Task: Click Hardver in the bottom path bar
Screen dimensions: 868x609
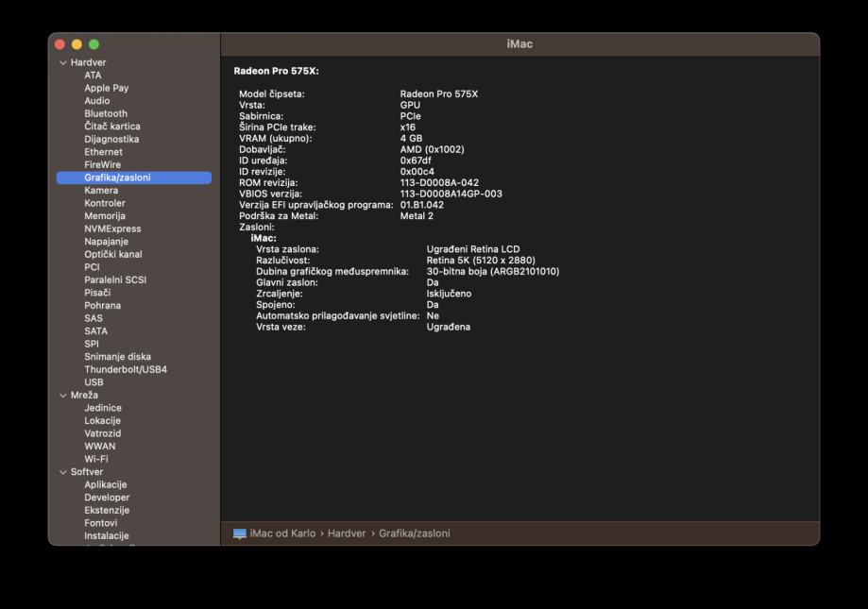Action: 347,533
